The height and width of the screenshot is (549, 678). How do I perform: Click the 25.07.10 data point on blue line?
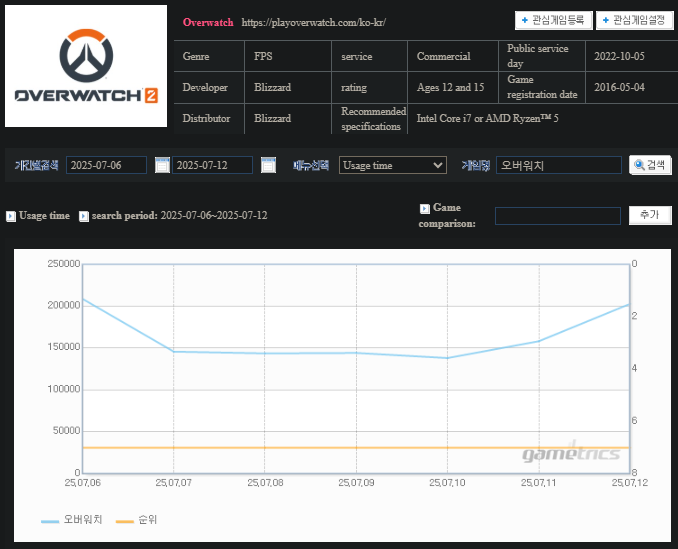click(x=448, y=358)
